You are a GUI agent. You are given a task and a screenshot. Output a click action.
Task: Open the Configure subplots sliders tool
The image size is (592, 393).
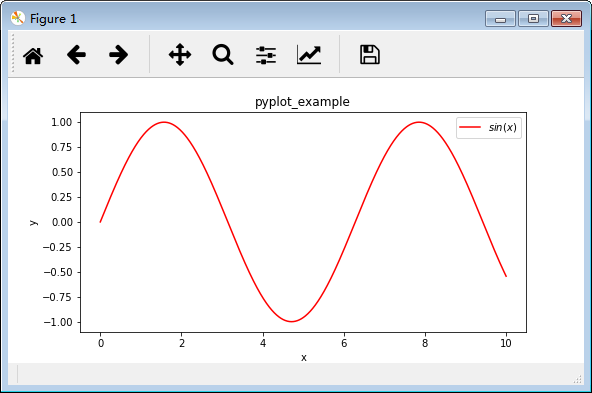tap(266, 55)
